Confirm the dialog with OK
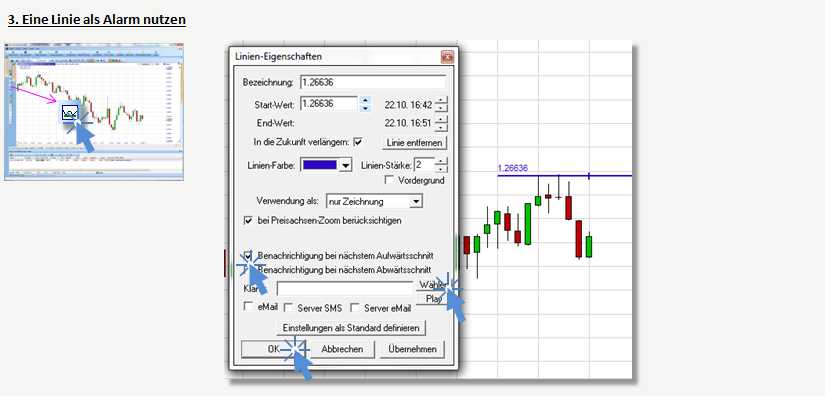825x396 pixels. tap(274, 349)
